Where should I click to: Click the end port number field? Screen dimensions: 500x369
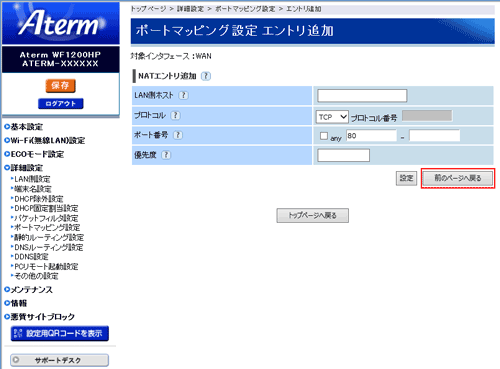click(435, 136)
